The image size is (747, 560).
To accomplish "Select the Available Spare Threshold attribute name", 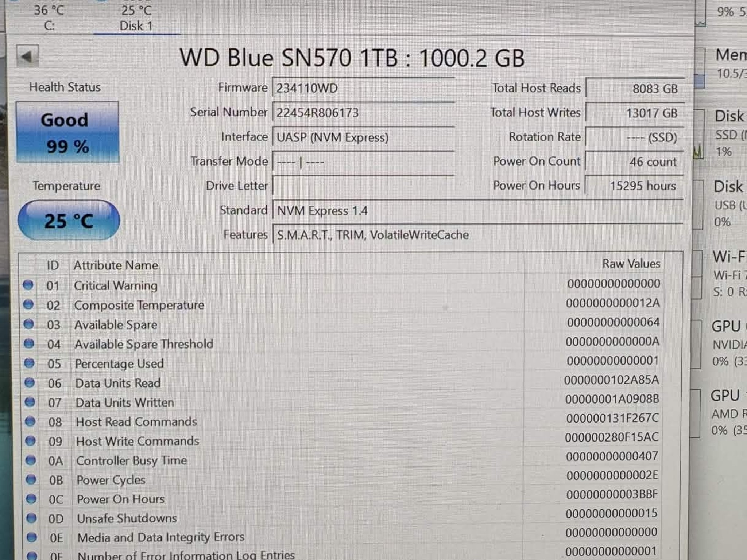I will [x=144, y=344].
